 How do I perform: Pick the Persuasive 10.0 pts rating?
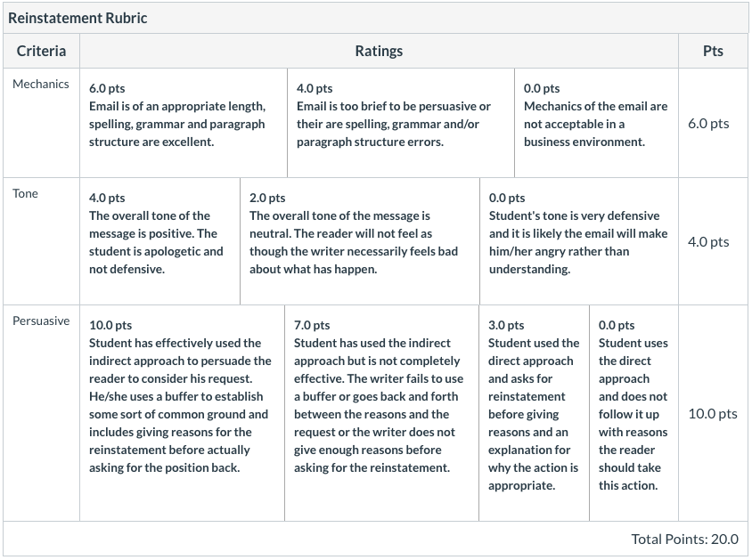pos(183,413)
